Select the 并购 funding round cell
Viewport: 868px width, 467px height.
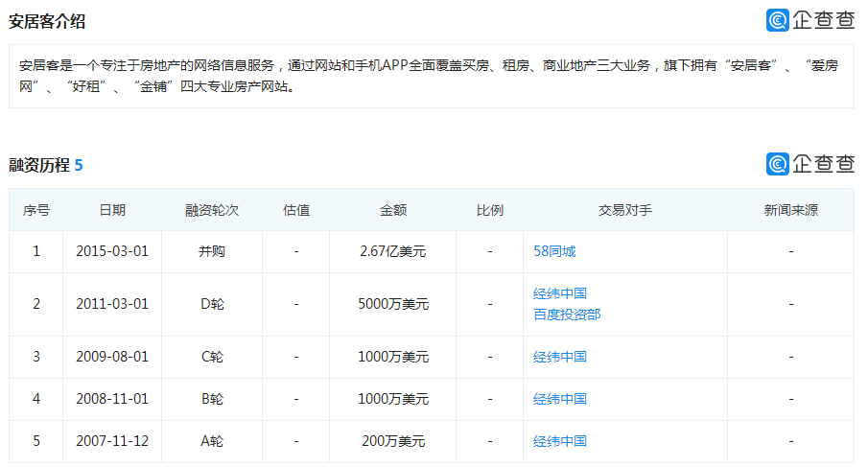pyautogui.click(x=212, y=251)
